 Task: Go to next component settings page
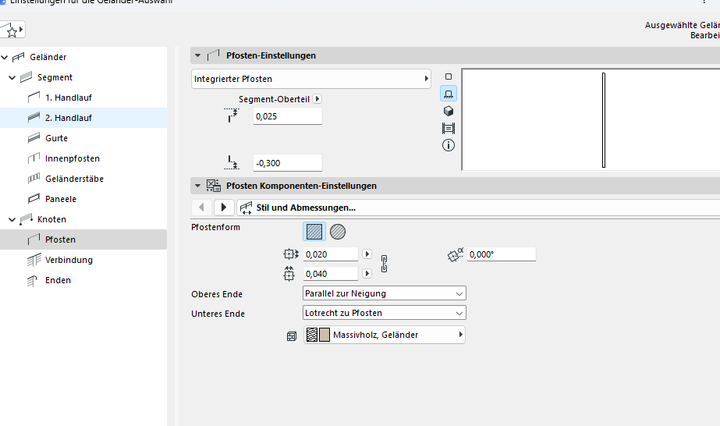(224, 207)
